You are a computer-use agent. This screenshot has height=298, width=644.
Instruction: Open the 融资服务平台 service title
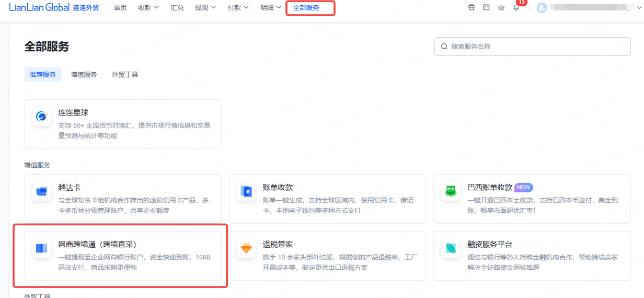point(490,245)
